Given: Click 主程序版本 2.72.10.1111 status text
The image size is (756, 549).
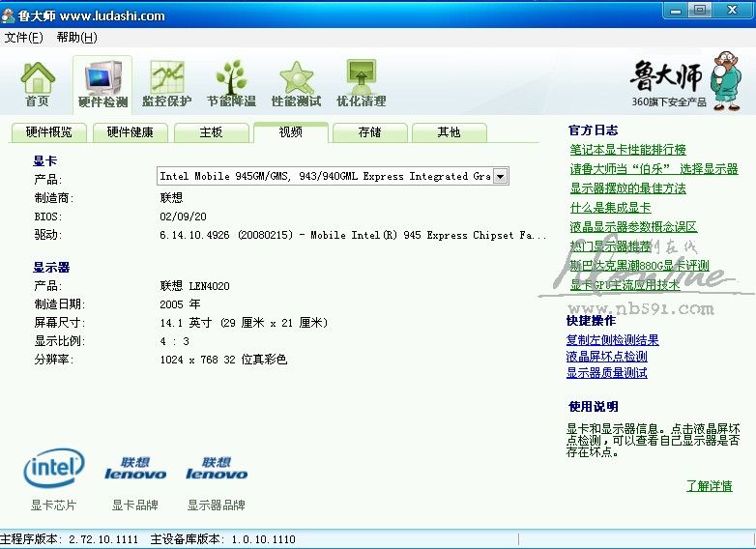Looking at the screenshot, I should click(69, 539).
